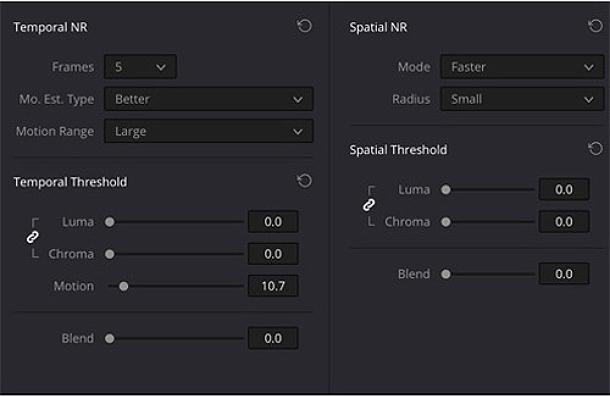The height and width of the screenshot is (397, 610).
Task: Click the Spatial Threshold Luma slider handle
Action: (x=446, y=190)
